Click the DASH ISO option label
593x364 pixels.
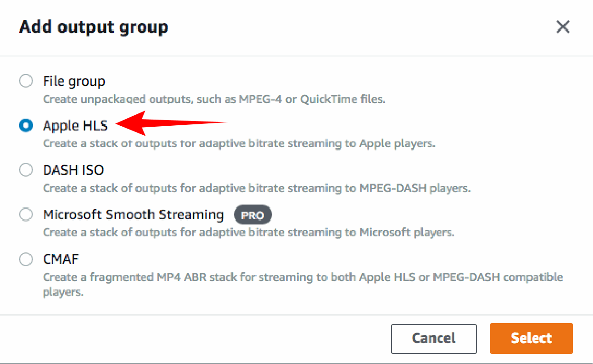pos(74,170)
